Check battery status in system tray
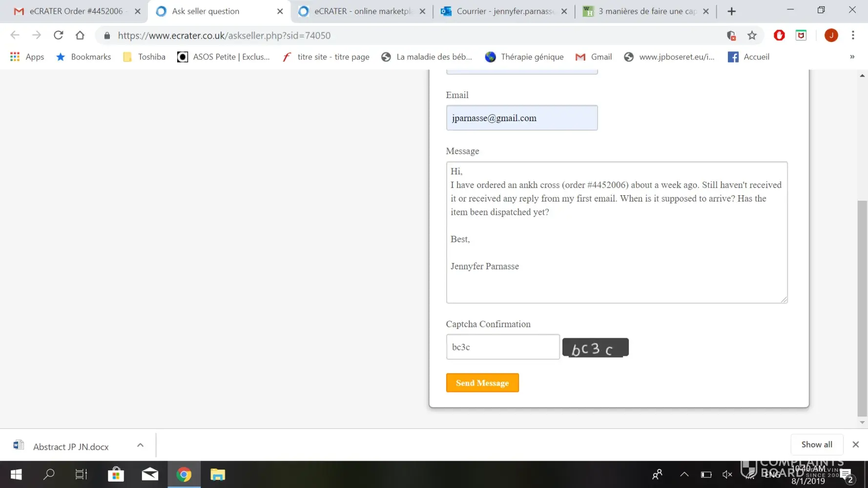 [706, 474]
